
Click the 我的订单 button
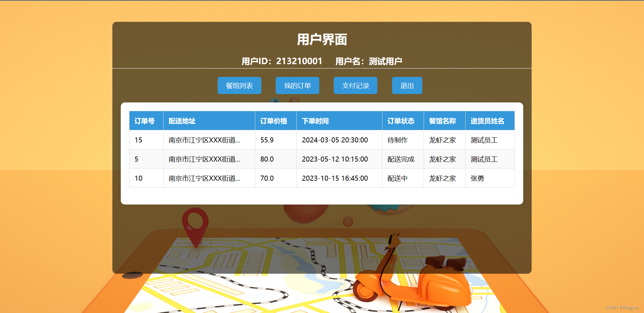[x=298, y=86]
